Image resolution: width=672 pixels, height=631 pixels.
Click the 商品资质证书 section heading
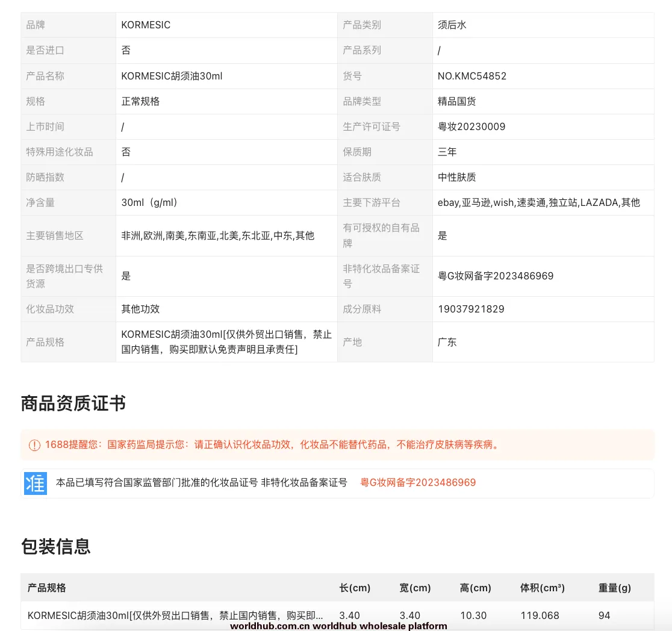tap(73, 403)
